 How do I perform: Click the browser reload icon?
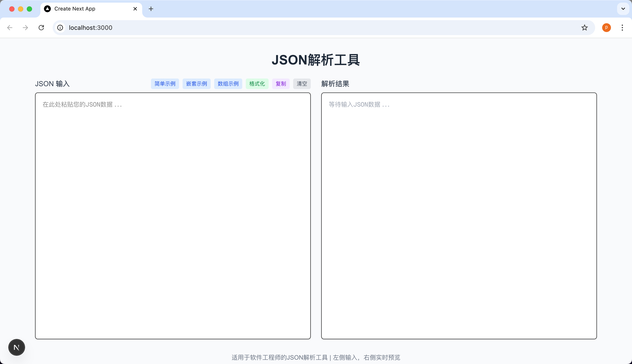point(41,27)
